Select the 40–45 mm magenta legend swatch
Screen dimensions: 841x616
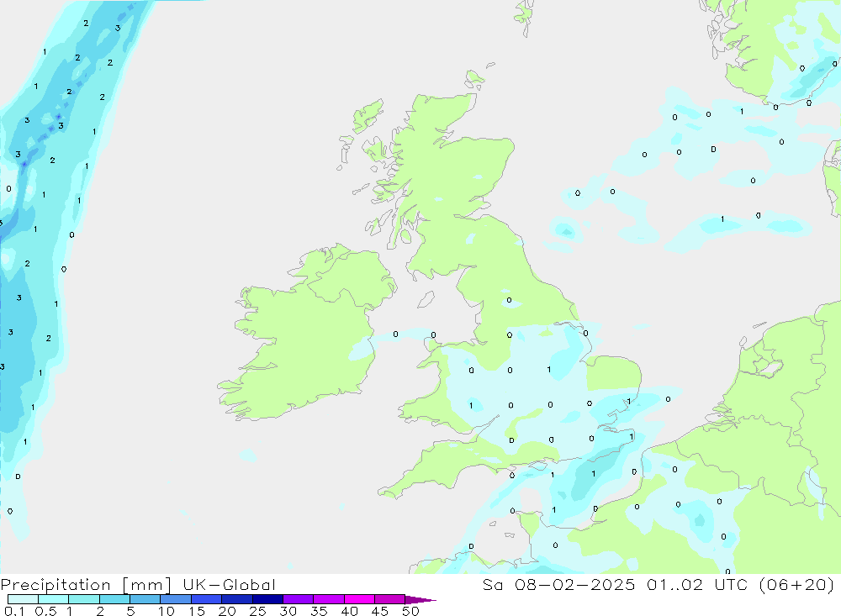click(359, 599)
